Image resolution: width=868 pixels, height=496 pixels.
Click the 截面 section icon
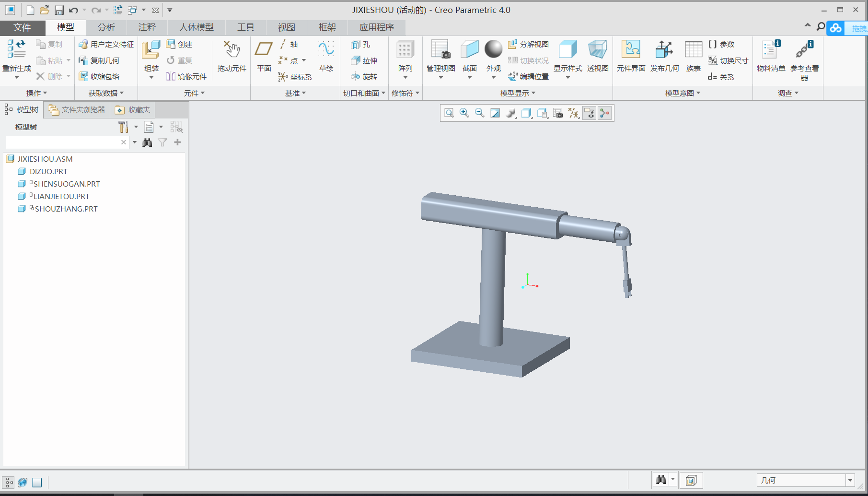coord(469,50)
